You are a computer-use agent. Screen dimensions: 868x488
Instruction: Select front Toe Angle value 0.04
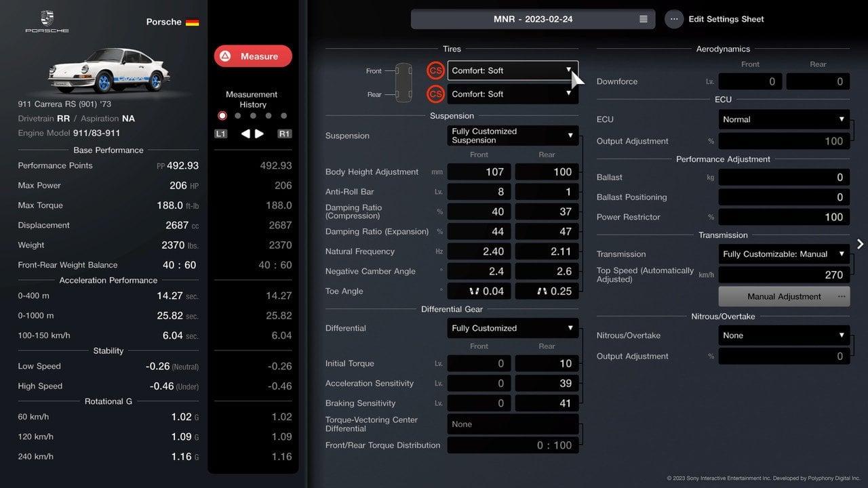pos(479,291)
